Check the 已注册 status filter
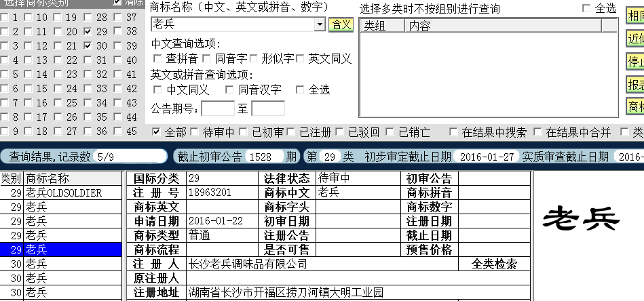 coord(291,132)
